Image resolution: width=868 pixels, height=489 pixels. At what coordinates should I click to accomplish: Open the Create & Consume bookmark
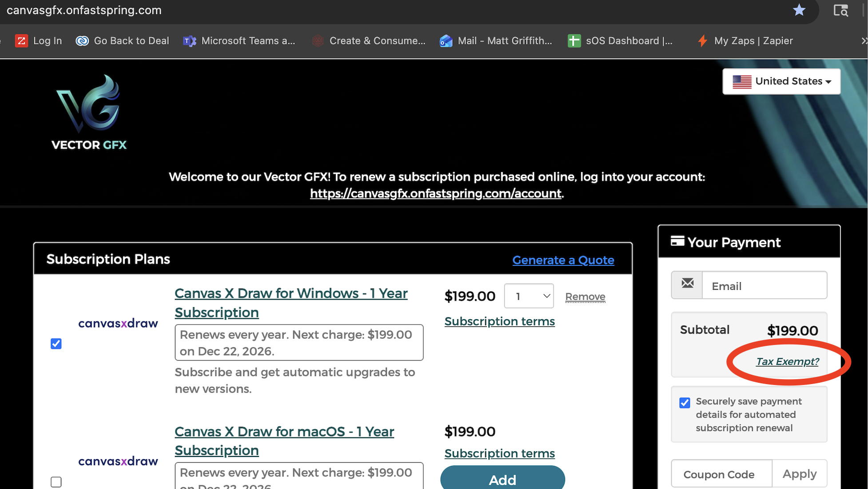coord(369,41)
